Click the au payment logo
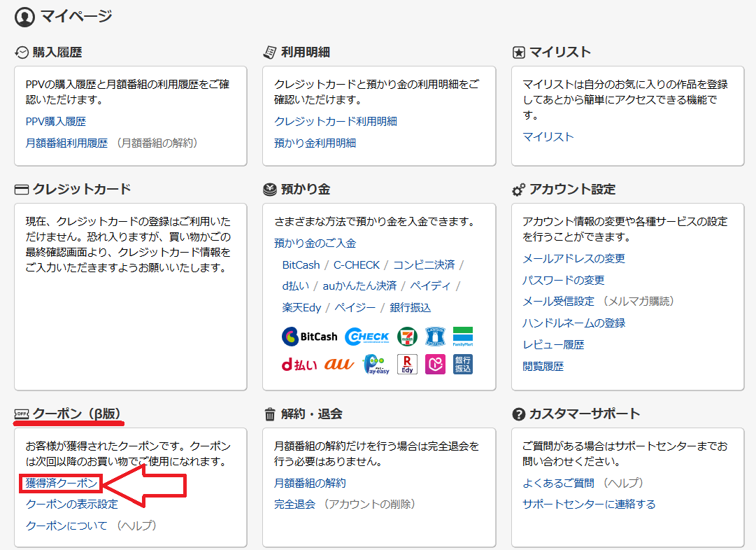Screen dimensions: 756x550 (339, 365)
